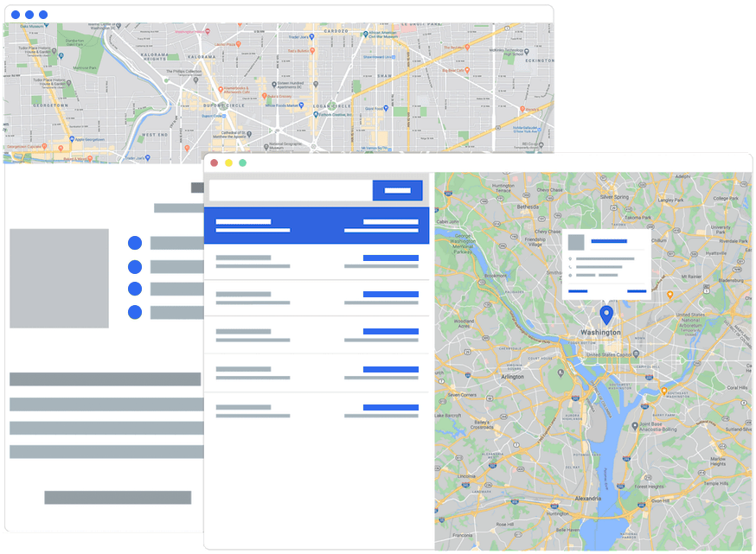
Task: Select the last blue bullet in the sidebar list
Action: pyautogui.click(x=137, y=309)
